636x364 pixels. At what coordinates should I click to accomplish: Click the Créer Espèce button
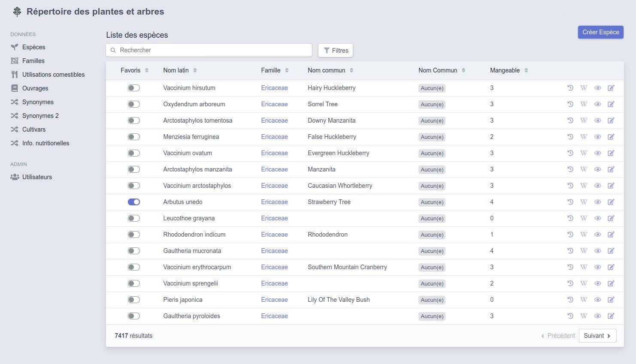point(600,32)
